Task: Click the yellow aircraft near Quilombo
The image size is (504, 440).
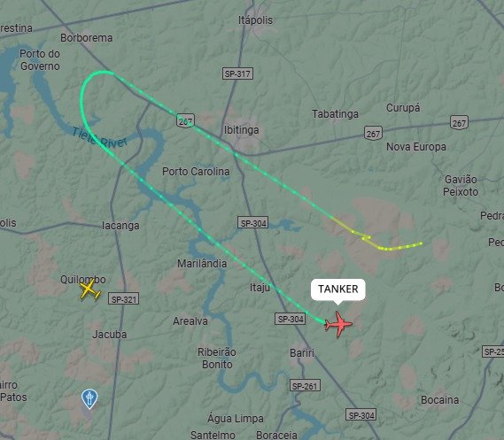Action: click(89, 289)
